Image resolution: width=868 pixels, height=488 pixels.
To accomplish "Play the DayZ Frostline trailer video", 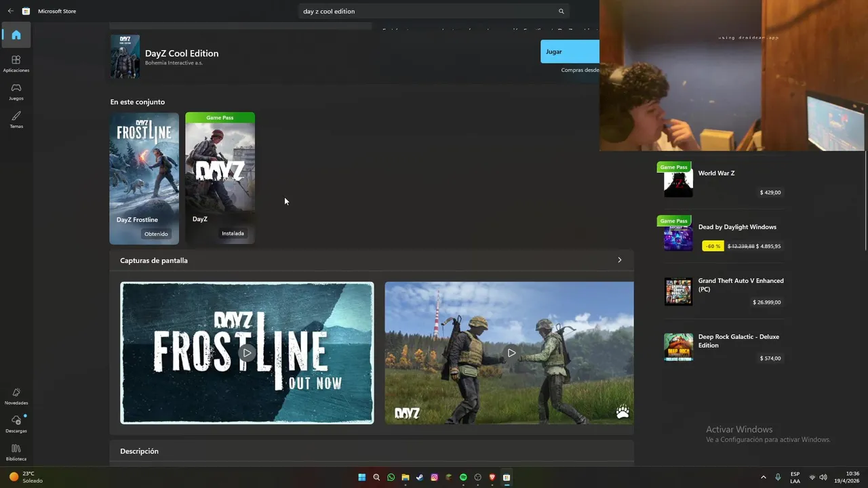I will pos(247,352).
